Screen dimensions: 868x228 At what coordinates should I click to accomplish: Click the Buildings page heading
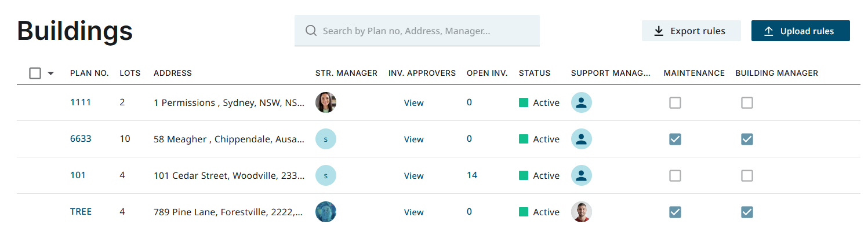75,31
